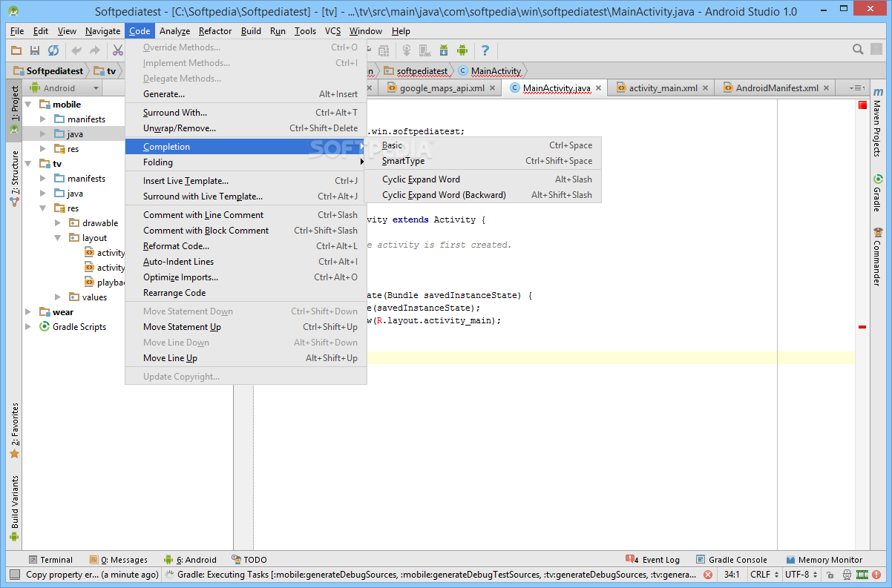The height and width of the screenshot is (588, 892).
Task: Click the Redo arrow icon
Action: point(94,50)
